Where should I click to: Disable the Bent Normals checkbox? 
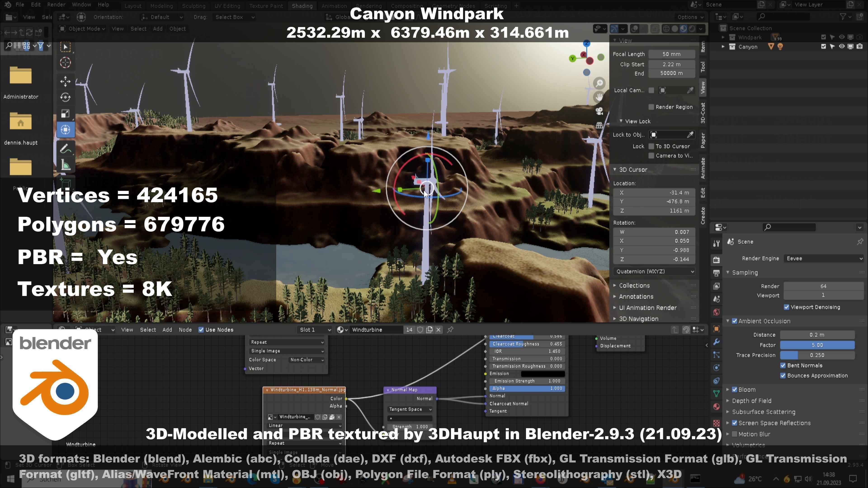click(x=783, y=366)
